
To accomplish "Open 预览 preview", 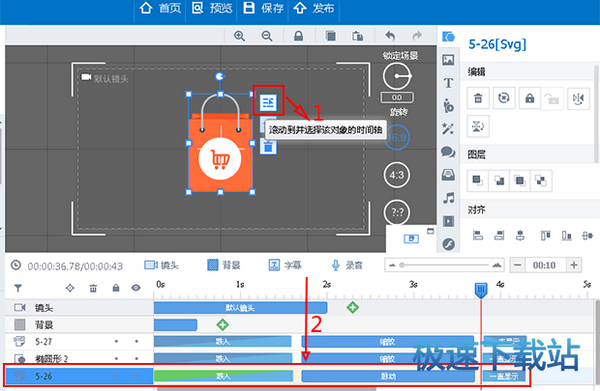I will tap(212, 8).
